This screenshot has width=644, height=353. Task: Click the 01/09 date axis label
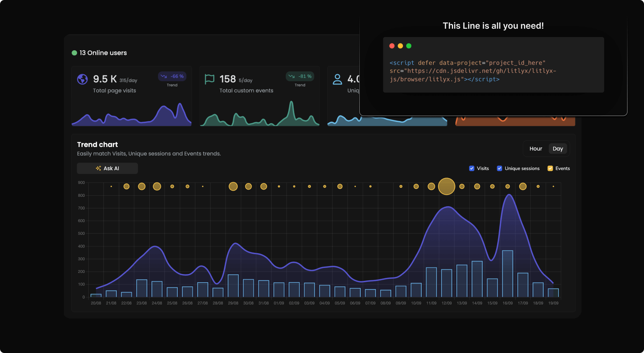[x=279, y=303]
